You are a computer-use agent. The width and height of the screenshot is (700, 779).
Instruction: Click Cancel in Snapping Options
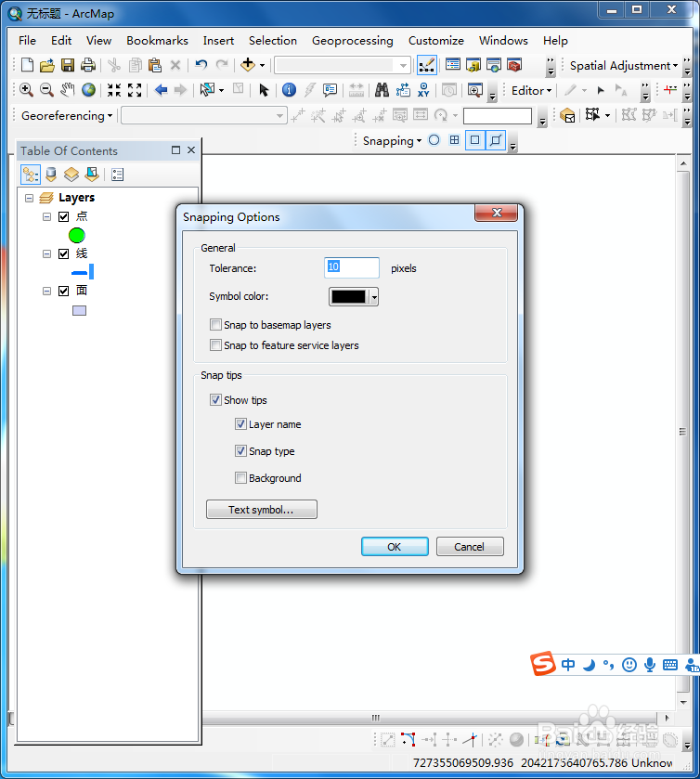point(470,547)
